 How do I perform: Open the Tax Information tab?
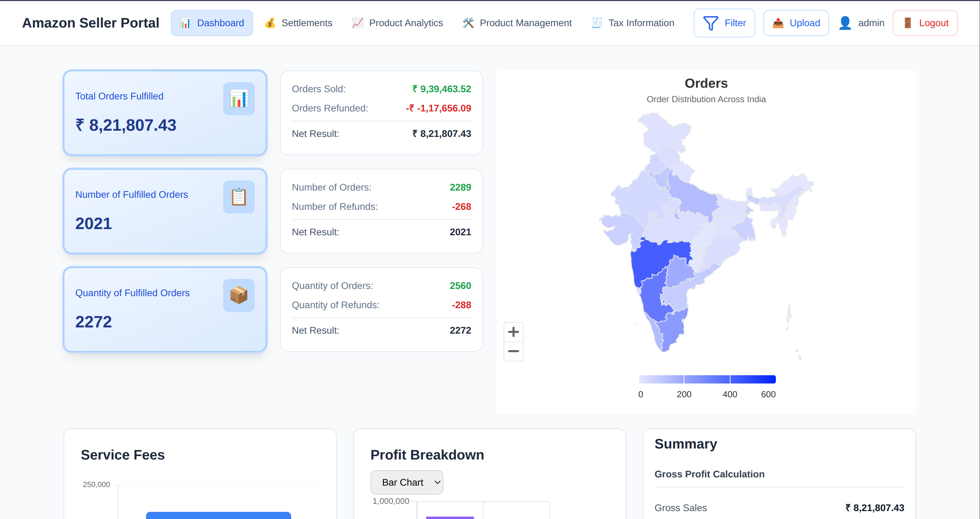tap(633, 23)
